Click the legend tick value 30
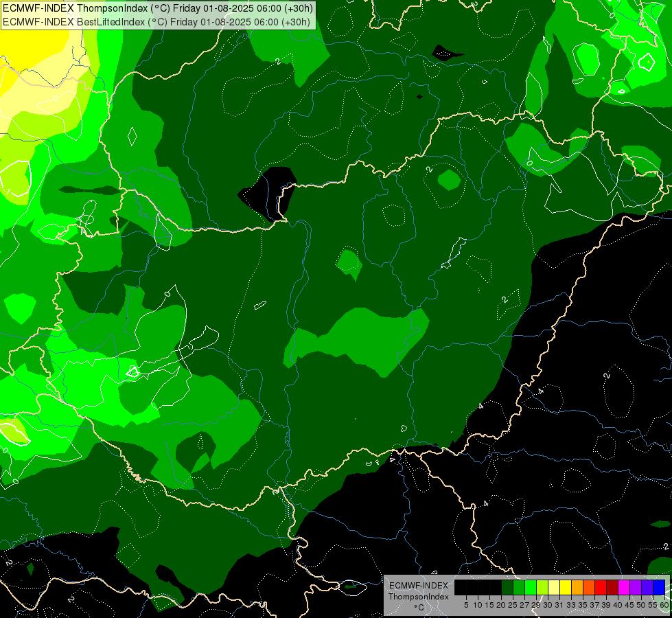The height and width of the screenshot is (618, 672). pos(548,605)
